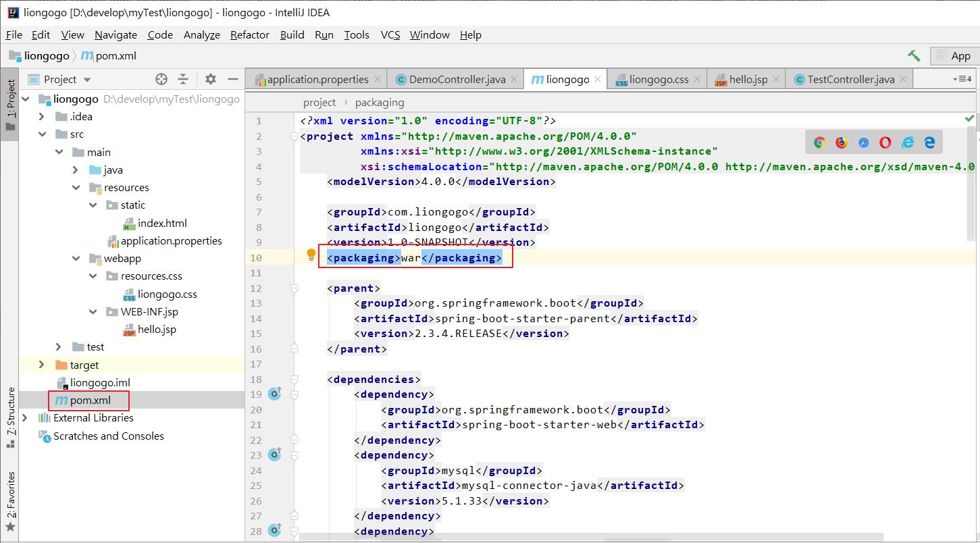Open in Firefox browser icon
The image size is (980, 543).
coord(842,142)
